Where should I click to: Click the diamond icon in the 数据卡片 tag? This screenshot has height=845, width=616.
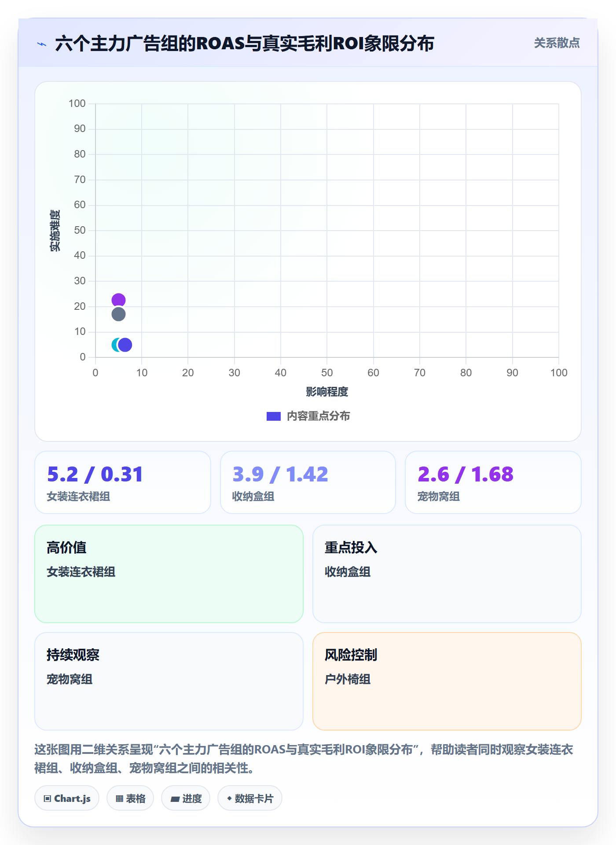229,798
